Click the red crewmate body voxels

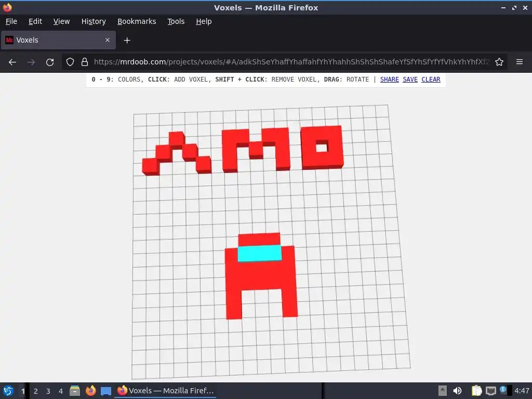point(261,275)
